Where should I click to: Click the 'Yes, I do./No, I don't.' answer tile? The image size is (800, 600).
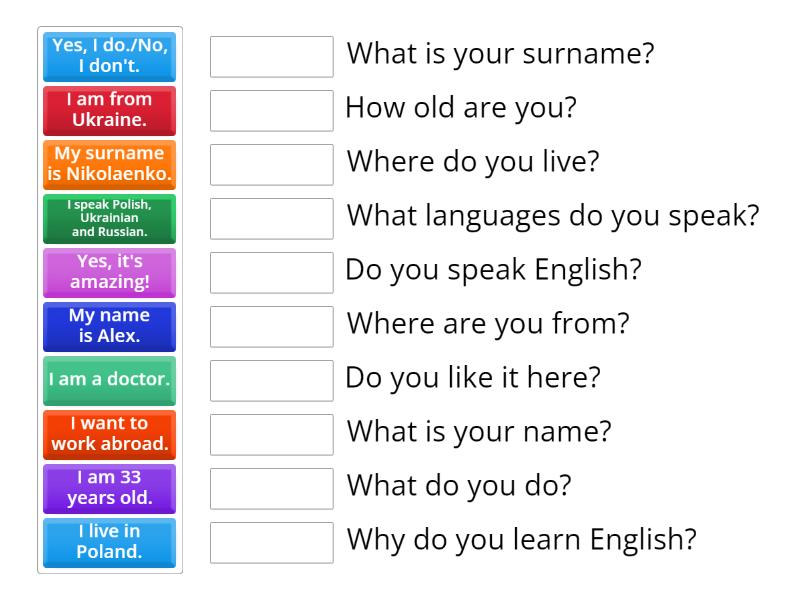(x=110, y=57)
